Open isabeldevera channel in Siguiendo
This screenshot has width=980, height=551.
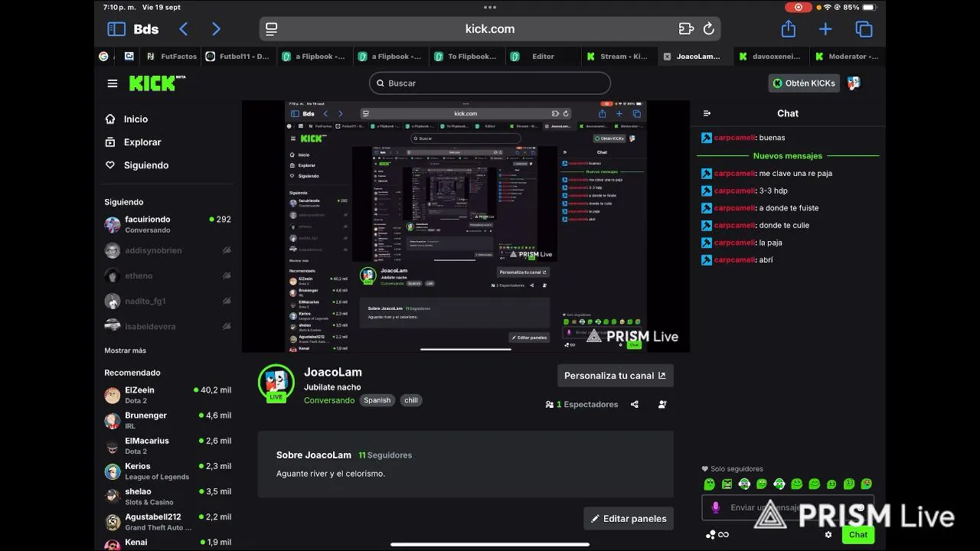(x=168, y=326)
